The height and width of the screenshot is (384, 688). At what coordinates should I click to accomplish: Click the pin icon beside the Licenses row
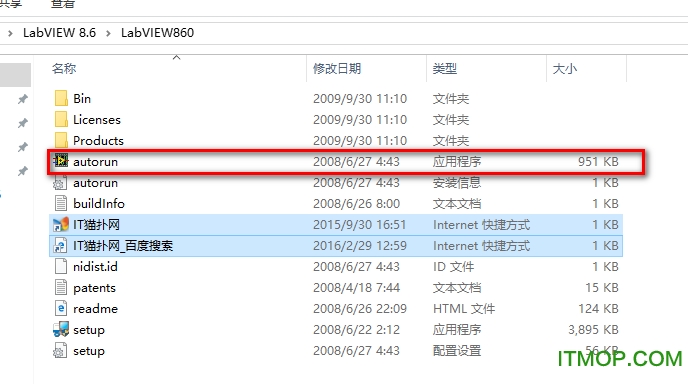22,123
